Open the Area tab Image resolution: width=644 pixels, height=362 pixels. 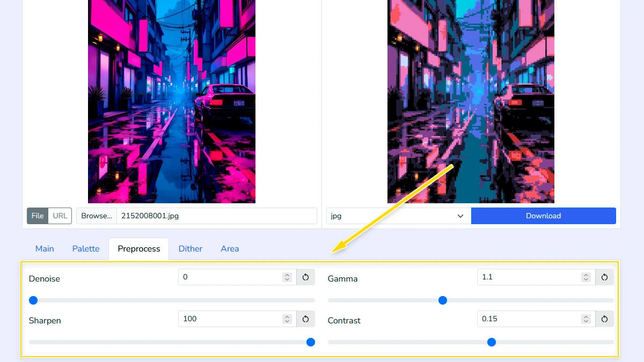230,248
